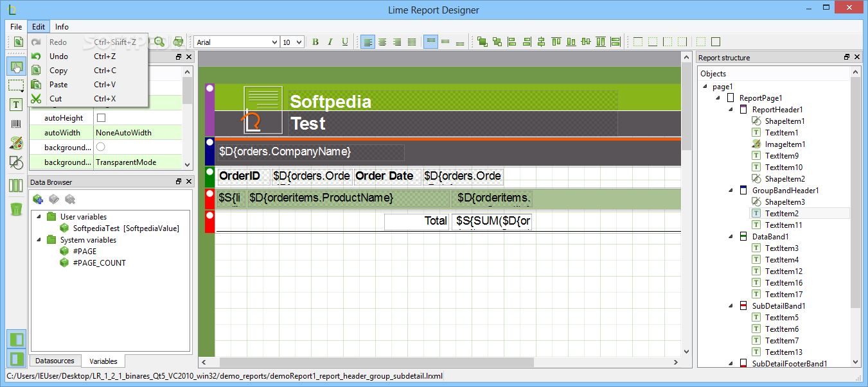Viewport: 868px width, 387px height.
Task: Select the Text item tool
Action: [17, 105]
